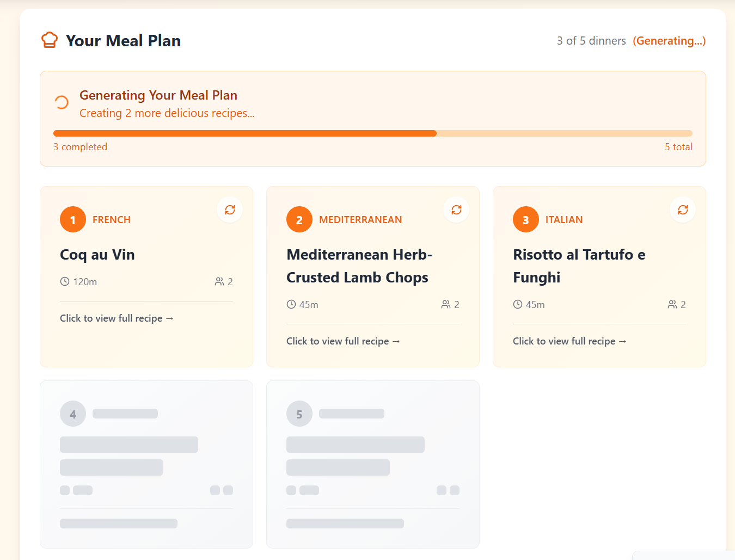View full recipe for Lamb Chops
Image resolution: width=735 pixels, height=560 pixels.
(x=343, y=341)
